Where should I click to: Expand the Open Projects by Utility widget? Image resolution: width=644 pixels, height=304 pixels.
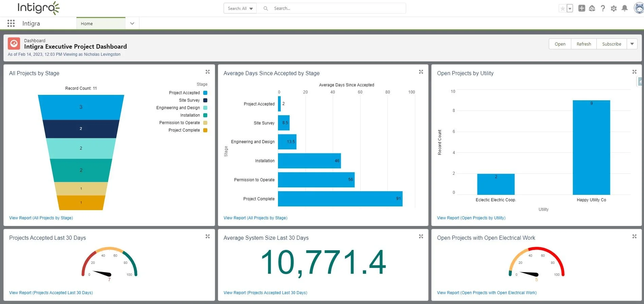point(634,72)
